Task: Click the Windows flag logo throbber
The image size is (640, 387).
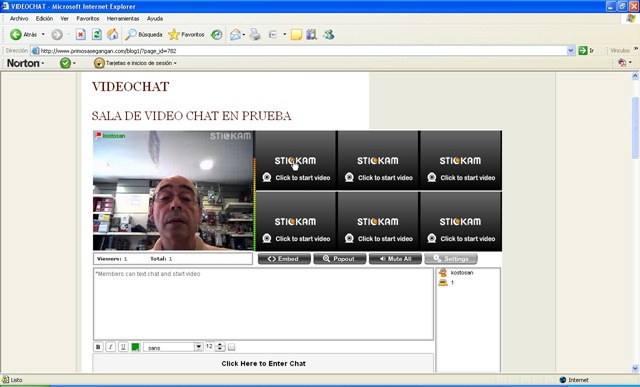Action: pyautogui.click(x=631, y=18)
